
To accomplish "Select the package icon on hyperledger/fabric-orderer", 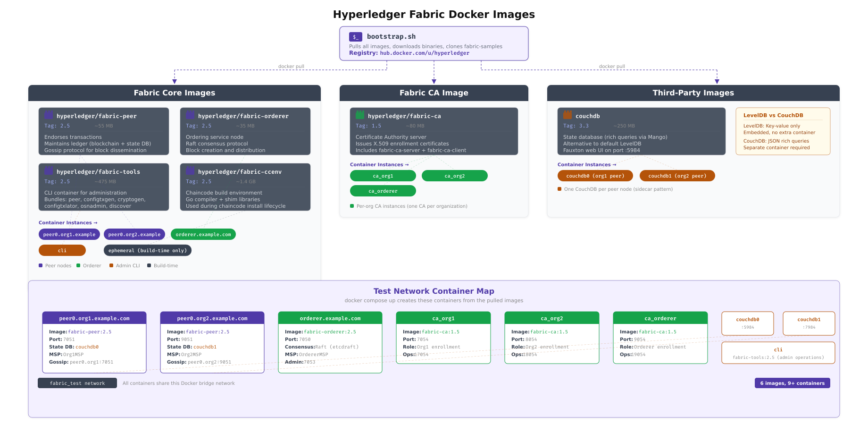I will tap(191, 114).
